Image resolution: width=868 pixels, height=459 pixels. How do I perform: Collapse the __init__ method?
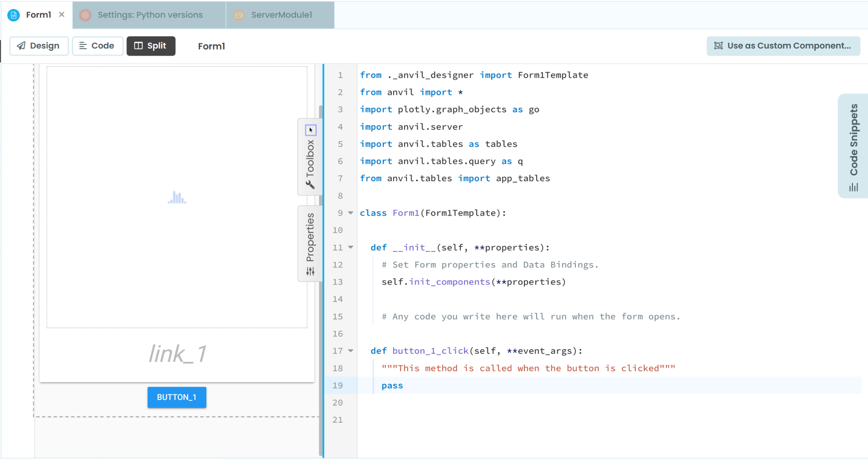point(350,247)
